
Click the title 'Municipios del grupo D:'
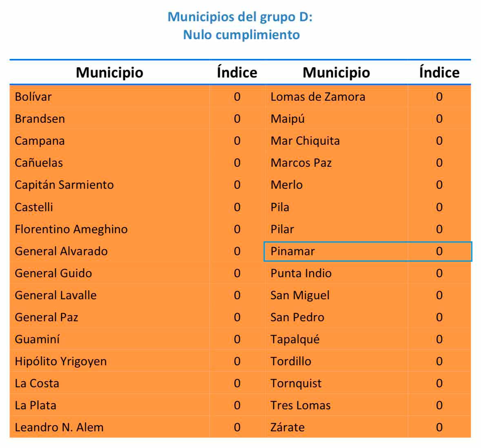click(x=240, y=17)
